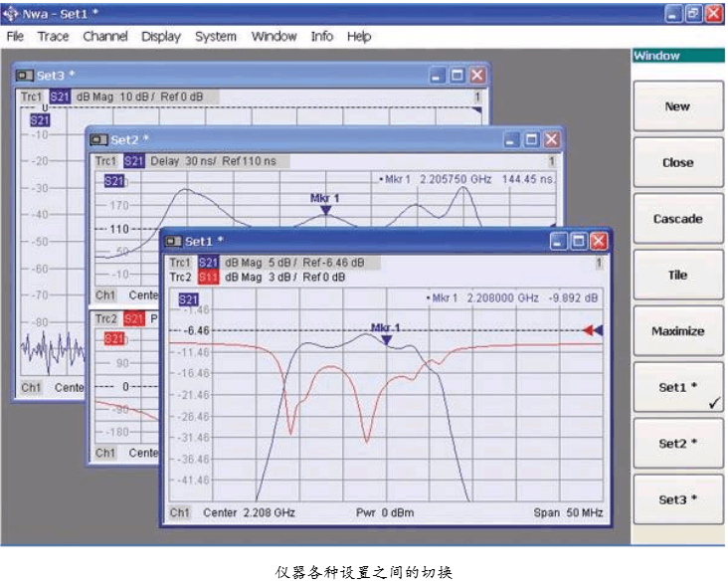This screenshot has height=585, width=728.
Task: Click the red reference level arrow in Set1
Action: (x=588, y=330)
